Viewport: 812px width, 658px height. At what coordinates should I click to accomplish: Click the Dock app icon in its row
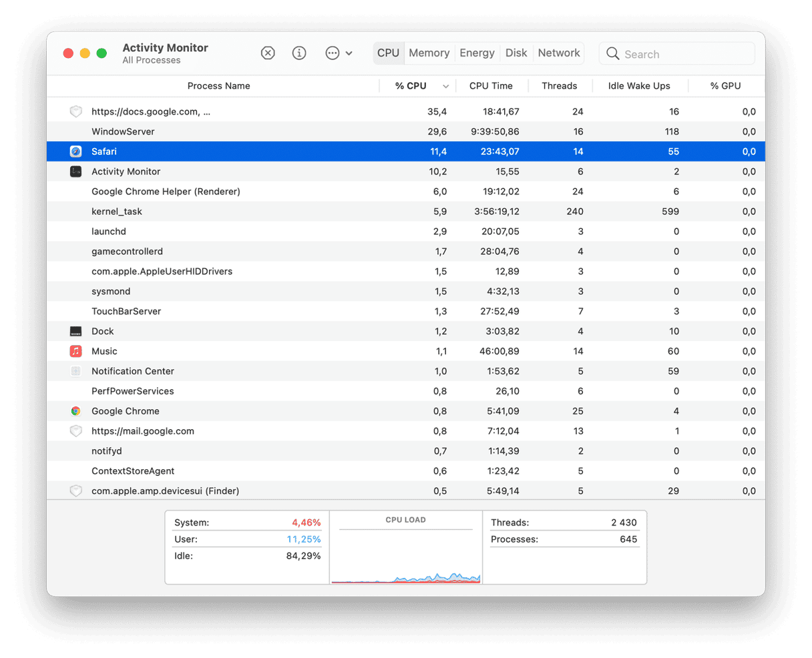click(x=75, y=331)
